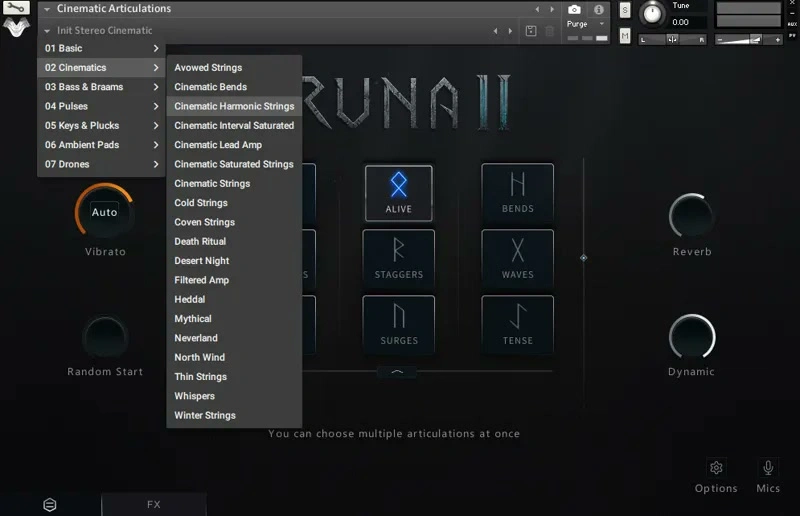
Task: Click the camera snapshot icon
Action: [x=574, y=10]
